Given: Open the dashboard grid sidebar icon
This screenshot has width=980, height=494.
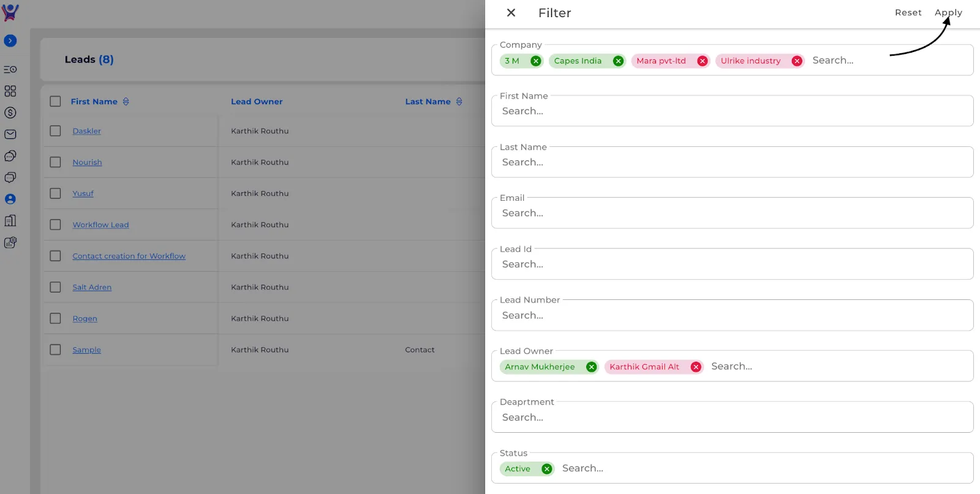Looking at the screenshot, I should 10,91.
